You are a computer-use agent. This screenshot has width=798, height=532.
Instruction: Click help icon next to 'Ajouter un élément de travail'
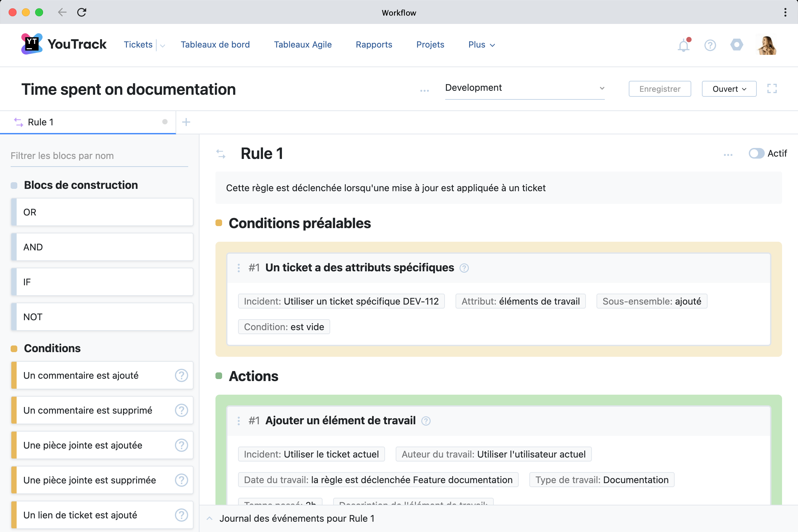pyautogui.click(x=426, y=421)
